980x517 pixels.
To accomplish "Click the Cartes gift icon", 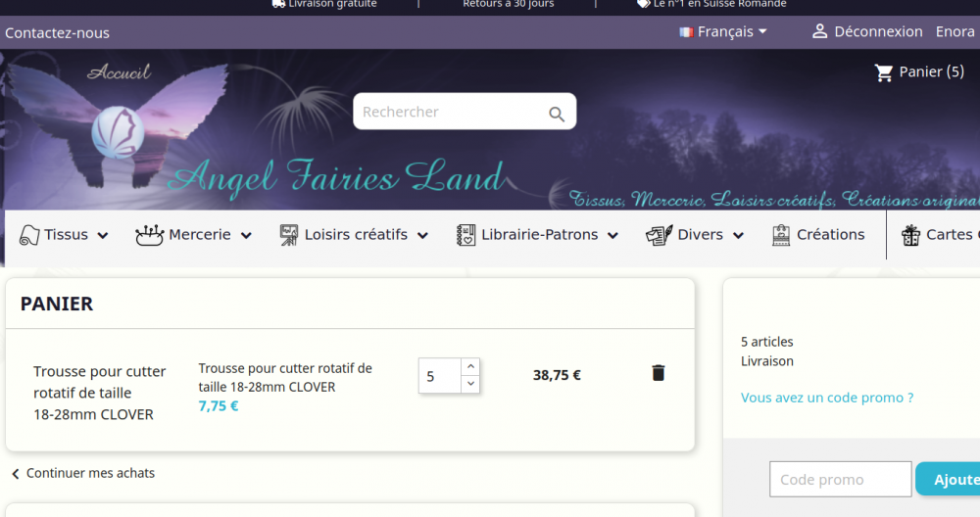I will (910, 235).
